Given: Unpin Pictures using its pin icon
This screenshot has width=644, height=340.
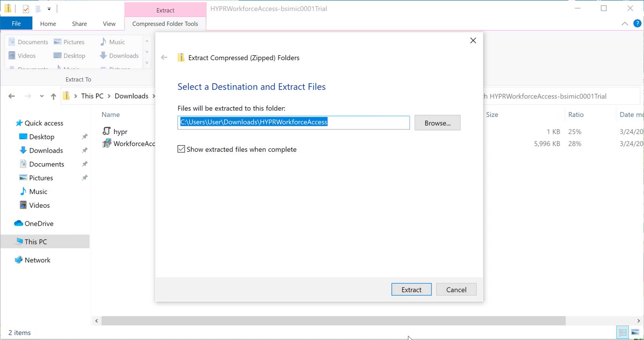Looking at the screenshot, I should pyautogui.click(x=84, y=178).
